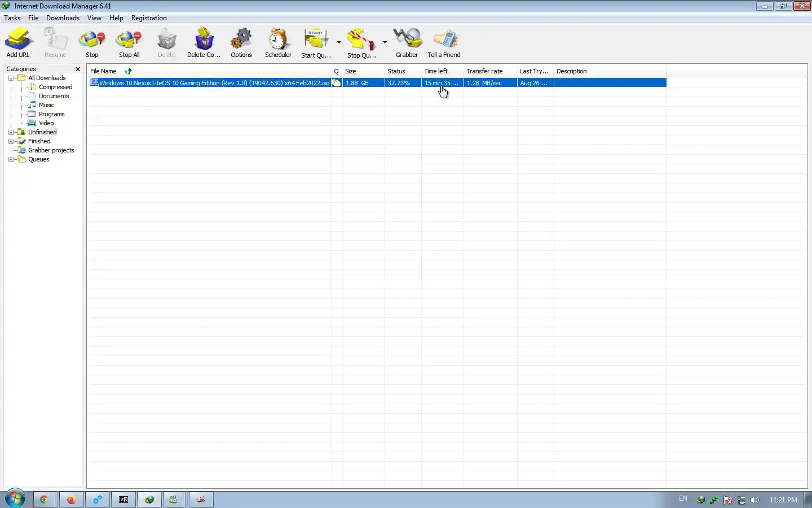The width and height of the screenshot is (812, 508).
Task: Sort by the Q column header
Action: [x=337, y=71]
